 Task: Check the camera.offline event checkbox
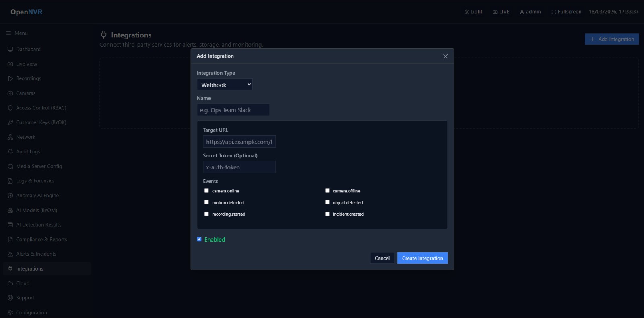coord(327,191)
